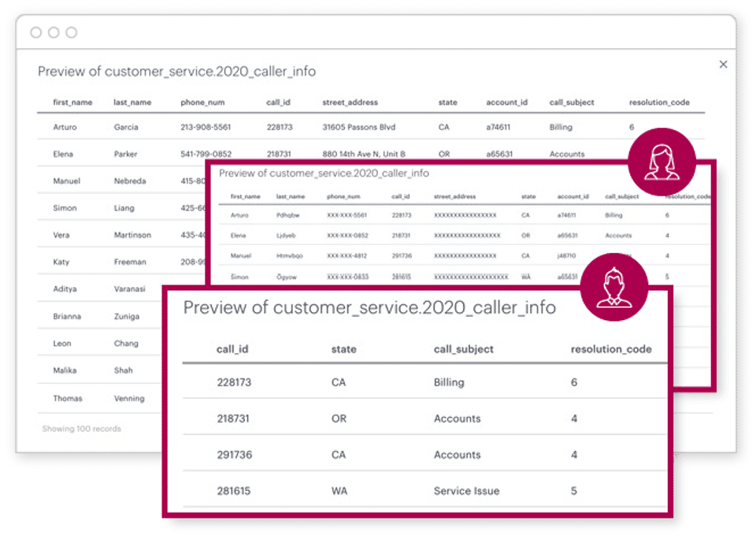Viewport: 756px width, 536px height.
Task: Click 'Aditya' first name cell
Action: click(65, 289)
